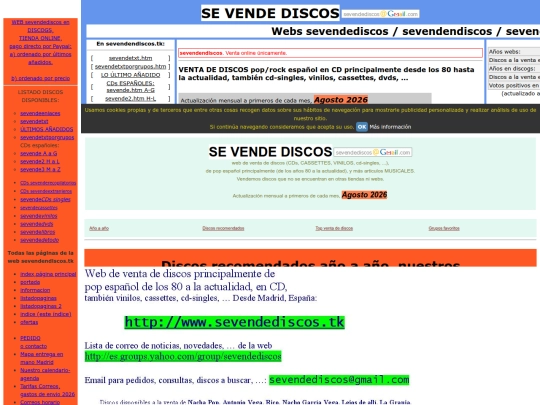Open sidebar link 'sevendetxt'
This screenshot has width=540, height=405.
coord(34,121)
